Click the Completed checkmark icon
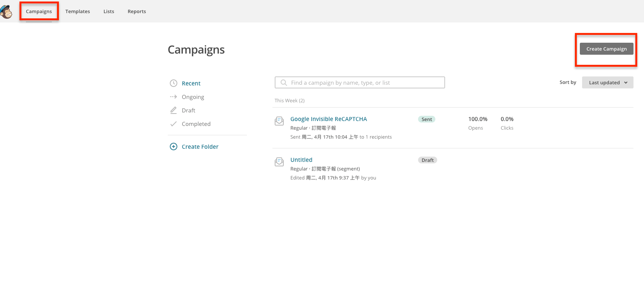The height and width of the screenshot is (308, 644). coord(173,124)
